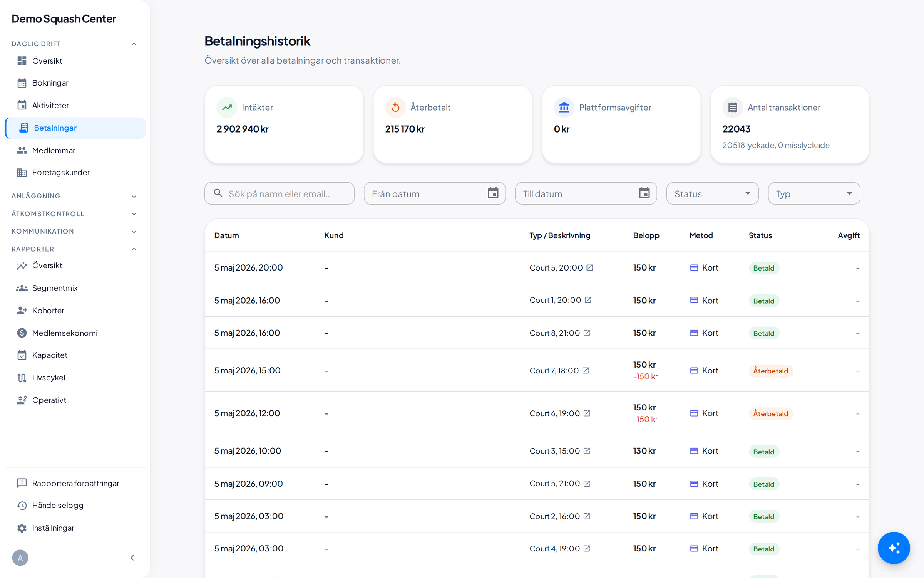Click the Till datum input field
The image size is (924, 578).
pos(586,193)
